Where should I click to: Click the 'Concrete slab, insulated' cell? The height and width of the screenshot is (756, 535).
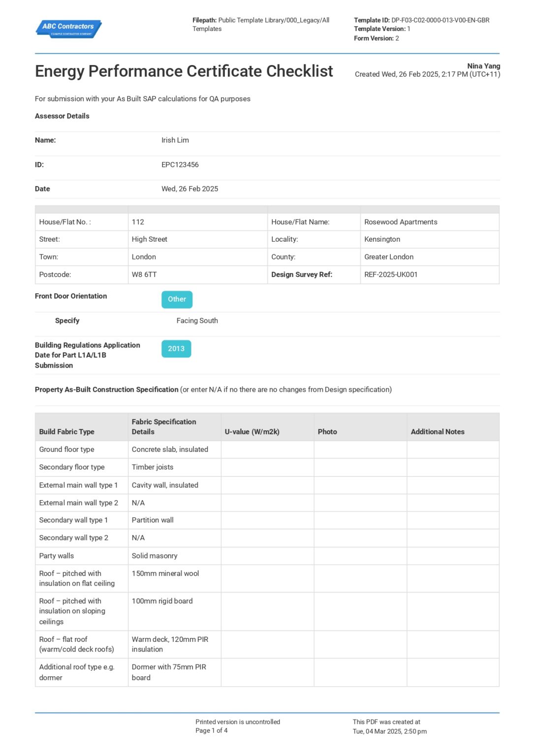tap(170, 449)
